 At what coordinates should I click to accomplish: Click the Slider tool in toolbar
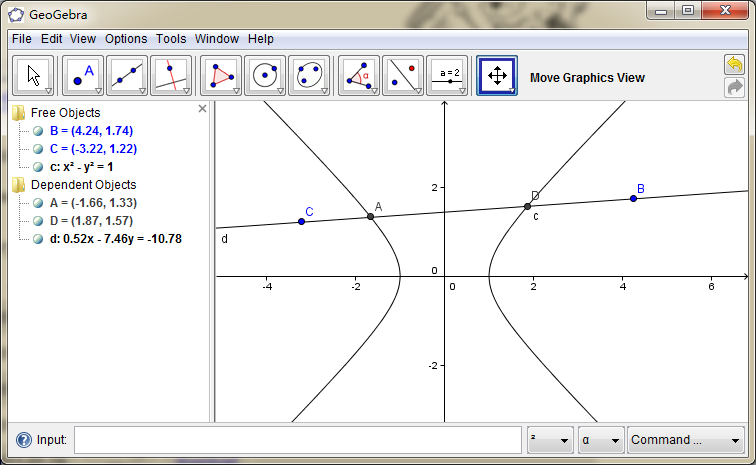(x=447, y=76)
